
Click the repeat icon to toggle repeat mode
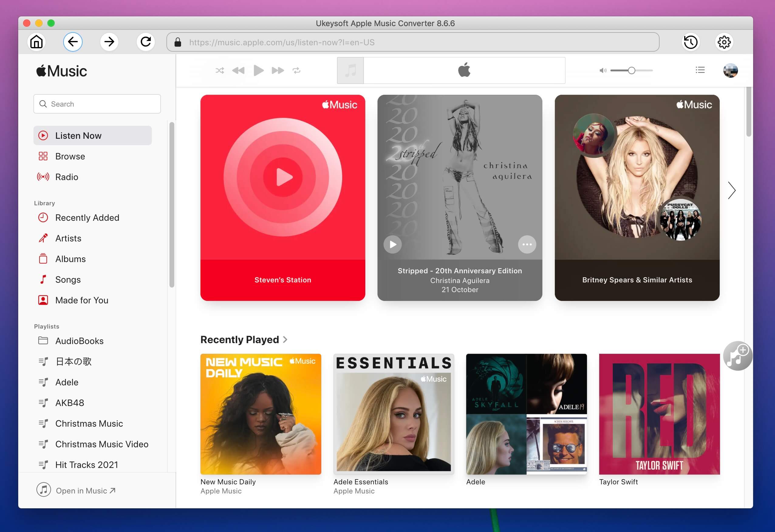click(x=297, y=71)
